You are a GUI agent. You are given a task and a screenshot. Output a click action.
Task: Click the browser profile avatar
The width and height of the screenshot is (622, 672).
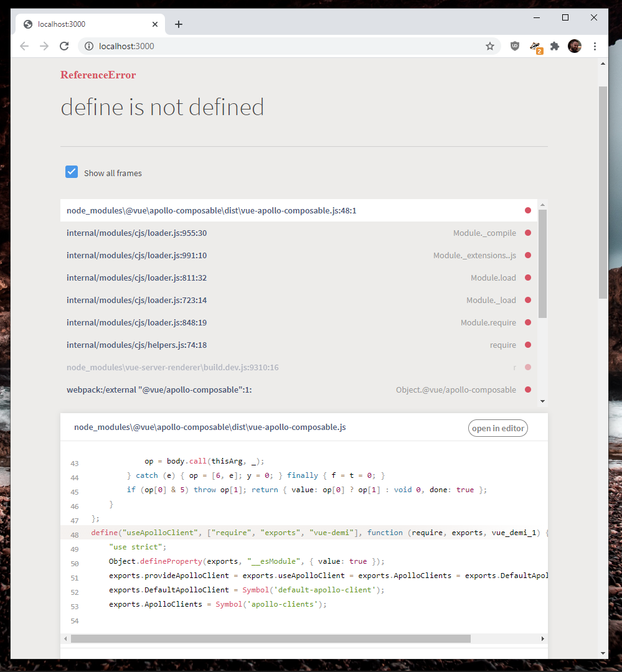574,46
